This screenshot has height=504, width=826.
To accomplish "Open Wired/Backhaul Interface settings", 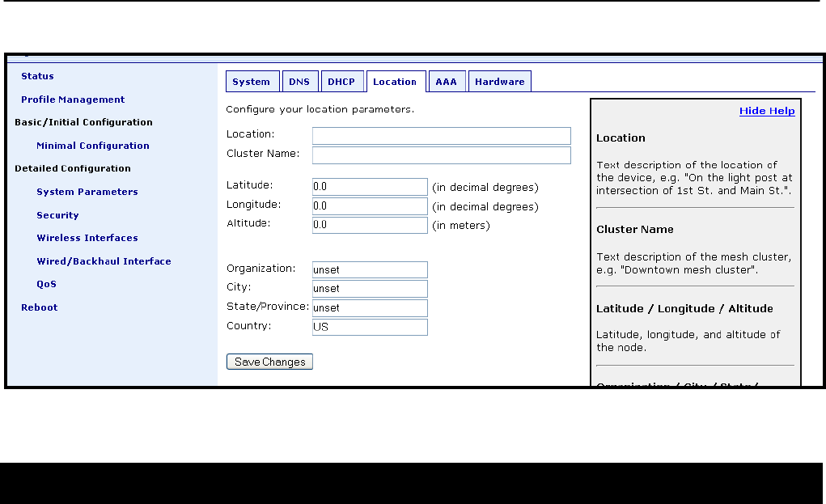I will tap(104, 261).
